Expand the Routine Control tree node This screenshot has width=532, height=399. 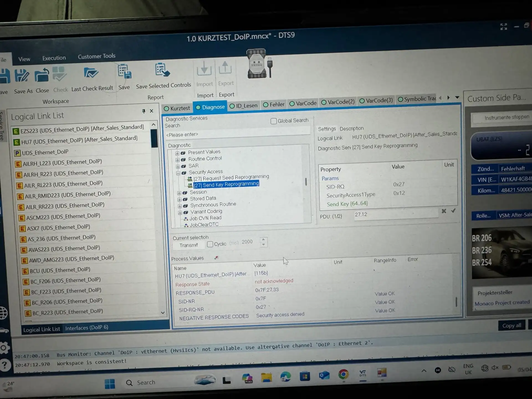(x=178, y=160)
